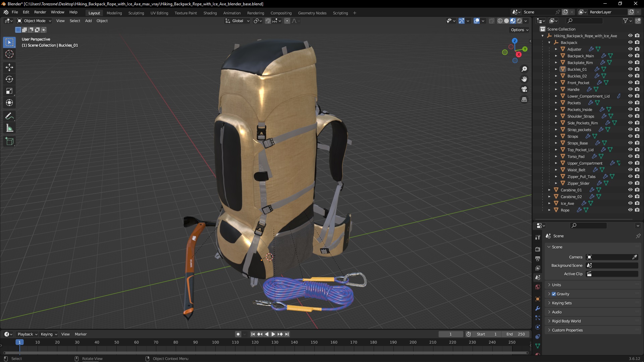644x362 pixels.
Task: Open the Render properties tab
Action: (538, 249)
